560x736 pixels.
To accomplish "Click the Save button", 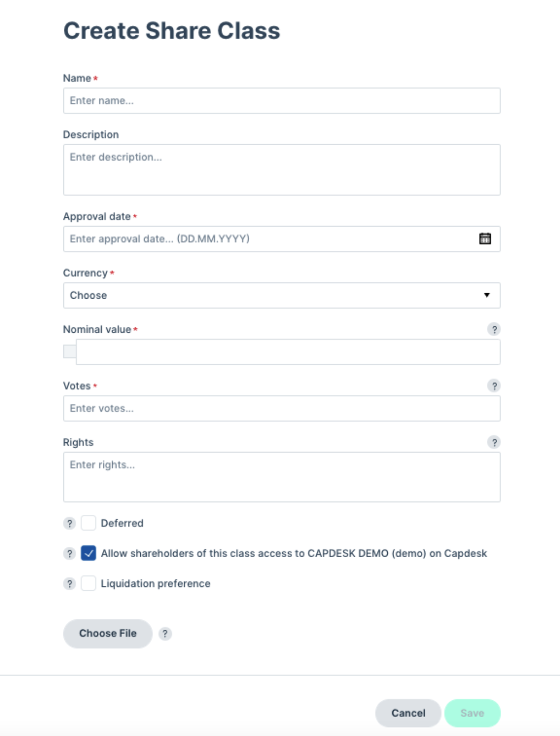I will click(x=472, y=713).
